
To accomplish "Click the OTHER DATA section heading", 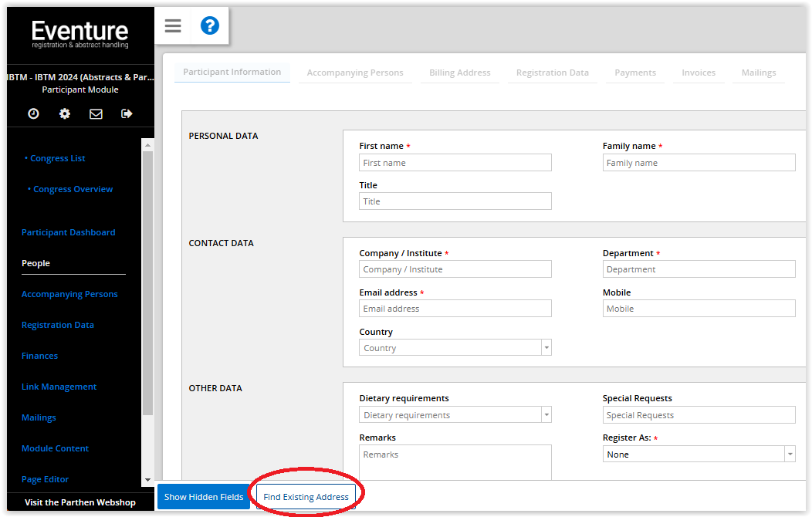I will pyautogui.click(x=215, y=388).
